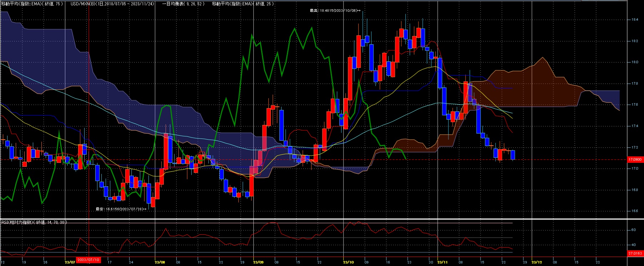Click the red 2023/07/10 cursor date marker
Screen dimensions: 644x266
pos(88,260)
